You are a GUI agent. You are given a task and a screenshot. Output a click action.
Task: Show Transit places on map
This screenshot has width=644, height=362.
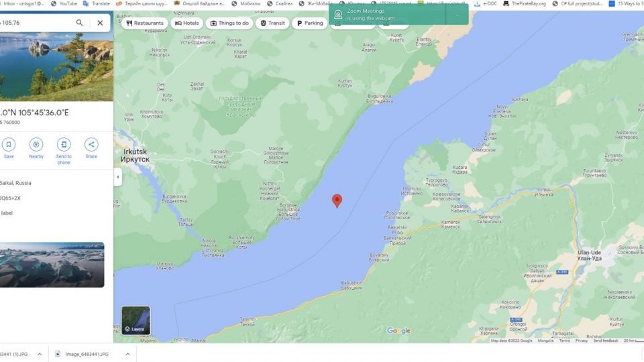coord(272,23)
